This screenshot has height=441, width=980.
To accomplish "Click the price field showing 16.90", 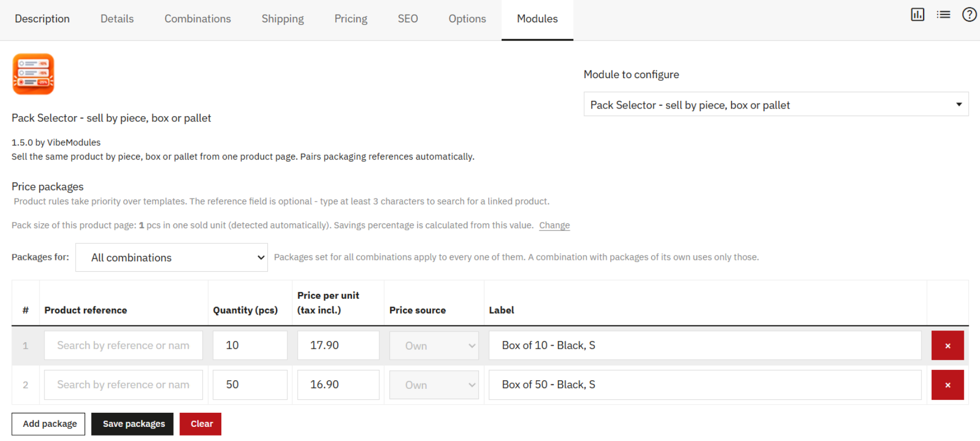I will pos(338,385).
